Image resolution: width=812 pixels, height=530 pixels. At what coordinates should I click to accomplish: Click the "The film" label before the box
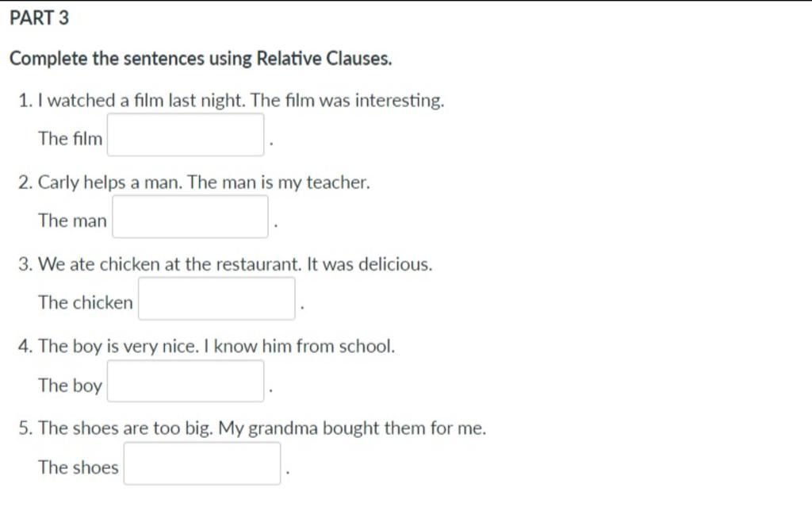71,138
